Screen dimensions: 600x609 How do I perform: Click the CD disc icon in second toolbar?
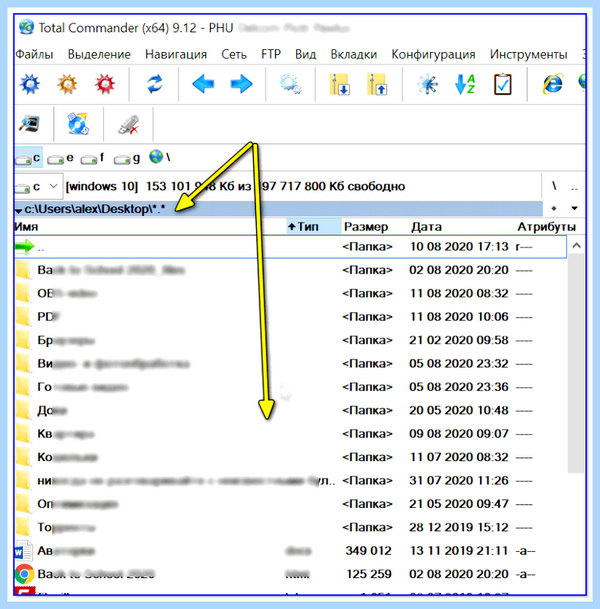[x=78, y=124]
